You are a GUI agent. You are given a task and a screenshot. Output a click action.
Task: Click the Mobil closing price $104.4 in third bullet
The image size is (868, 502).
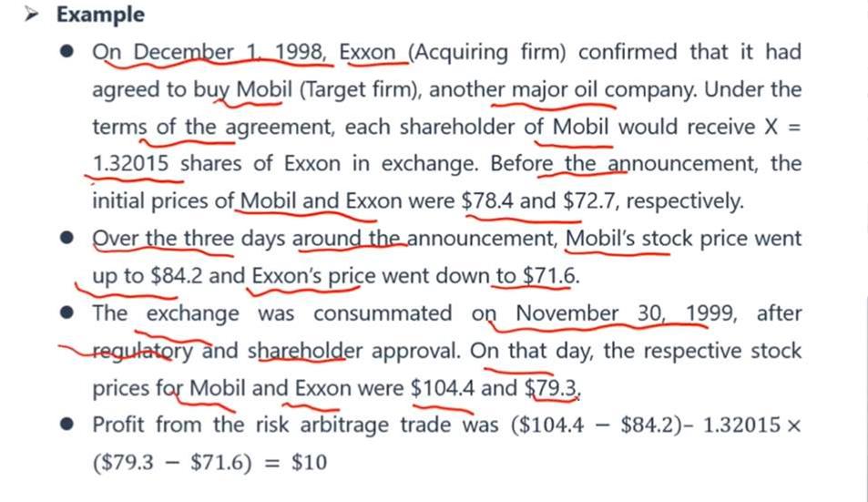point(443,388)
